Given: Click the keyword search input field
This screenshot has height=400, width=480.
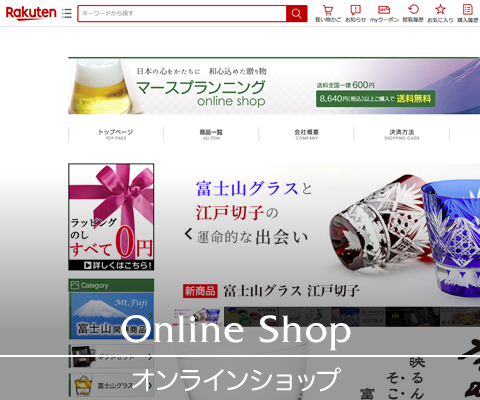Looking at the screenshot, I should (x=182, y=13).
